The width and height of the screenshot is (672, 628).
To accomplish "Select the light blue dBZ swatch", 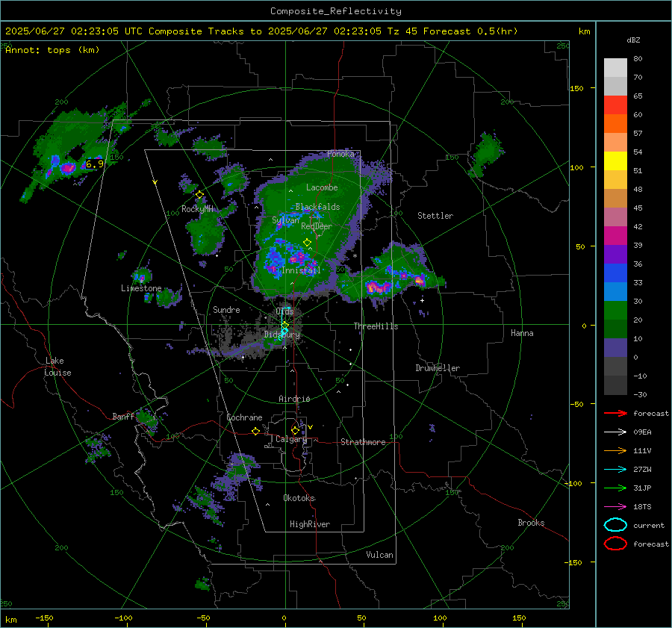I will pyautogui.click(x=615, y=292).
